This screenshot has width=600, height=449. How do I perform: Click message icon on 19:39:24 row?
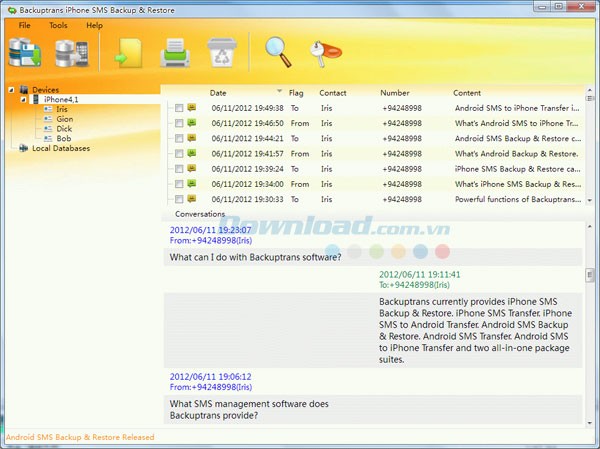point(192,168)
